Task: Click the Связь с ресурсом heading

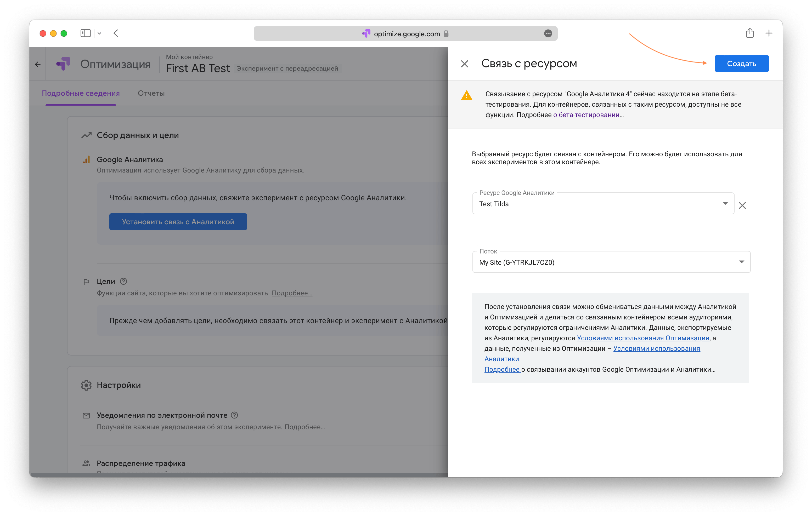Action: [529, 63]
